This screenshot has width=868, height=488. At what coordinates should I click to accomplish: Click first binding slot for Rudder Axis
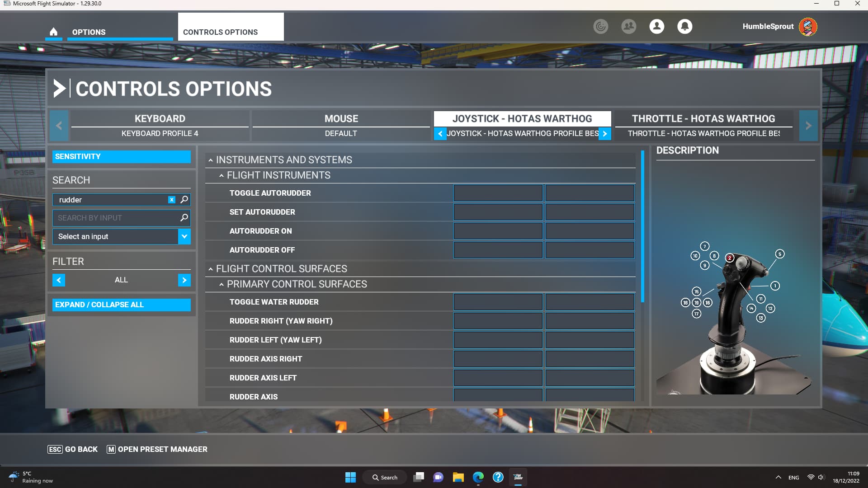[x=498, y=395]
